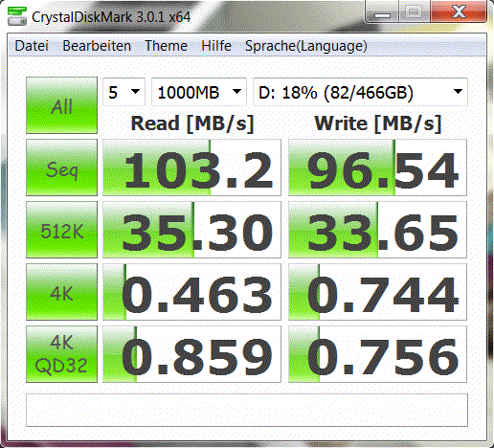Close the CrystalDiskMark window
The height and width of the screenshot is (448, 494).
(459, 12)
